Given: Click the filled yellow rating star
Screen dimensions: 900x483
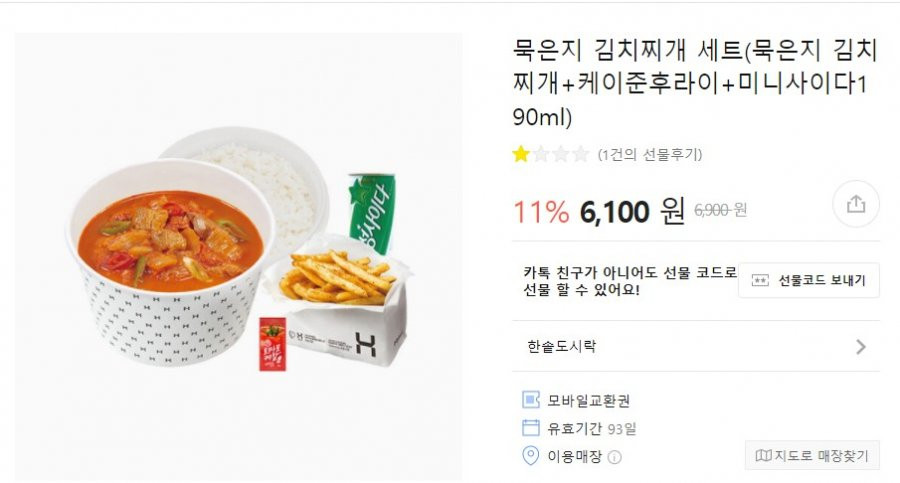Looking at the screenshot, I should coord(521,154).
